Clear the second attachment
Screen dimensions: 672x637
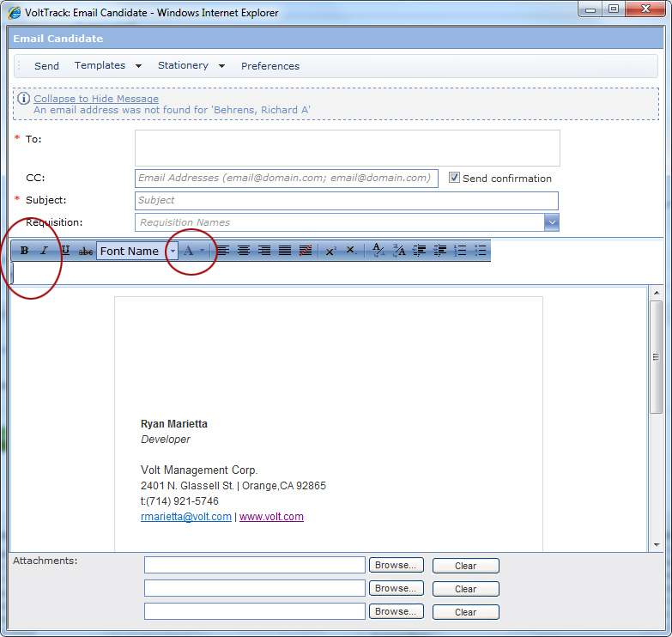coord(465,589)
